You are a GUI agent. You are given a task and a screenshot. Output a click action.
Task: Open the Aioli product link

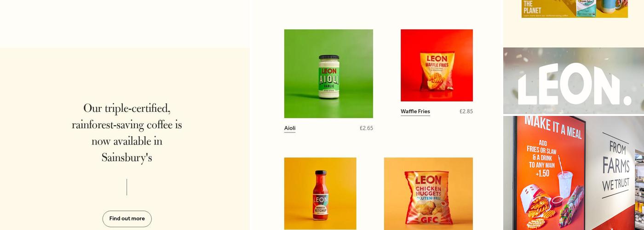pyautogui.click(x=290, y=128)
